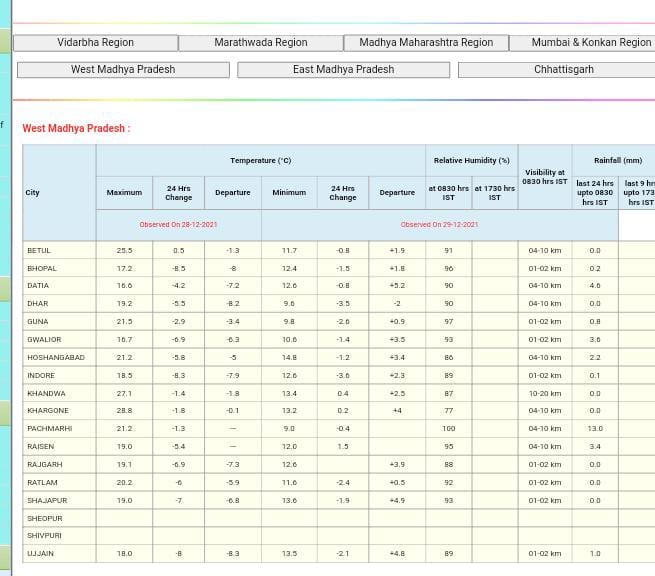Click the Observed On 29-12-2021 date cell
Screen dimensions: 655x576
[439, 225]
